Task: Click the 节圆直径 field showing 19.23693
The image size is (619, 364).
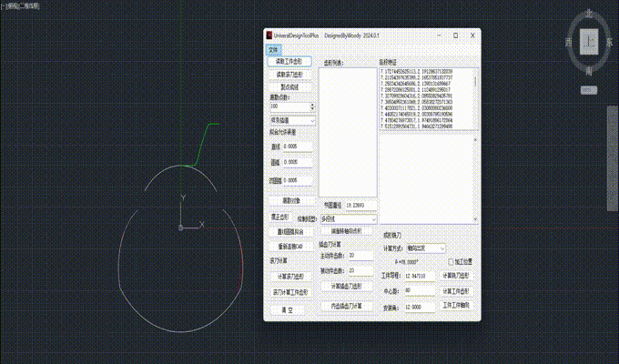Action: (x=360, y=206)
